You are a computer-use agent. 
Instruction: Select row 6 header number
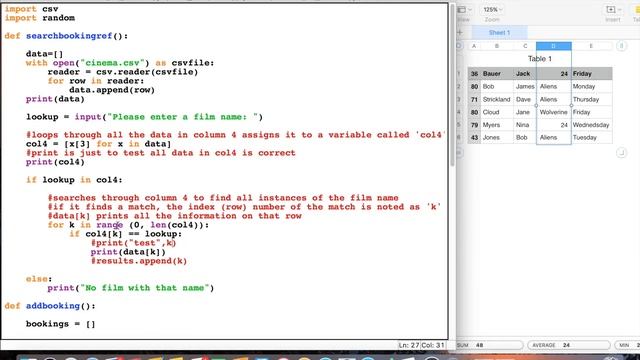(459, 138)
